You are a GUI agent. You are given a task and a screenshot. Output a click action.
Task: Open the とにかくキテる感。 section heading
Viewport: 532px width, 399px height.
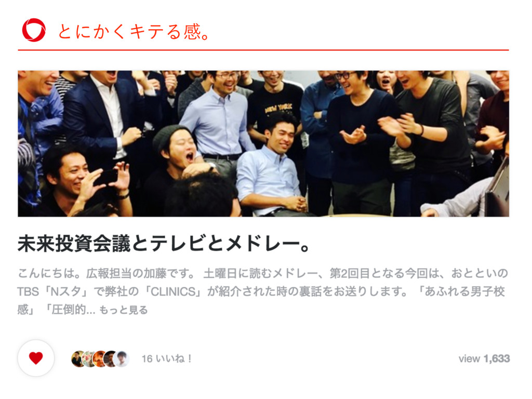tap(134, 32)
